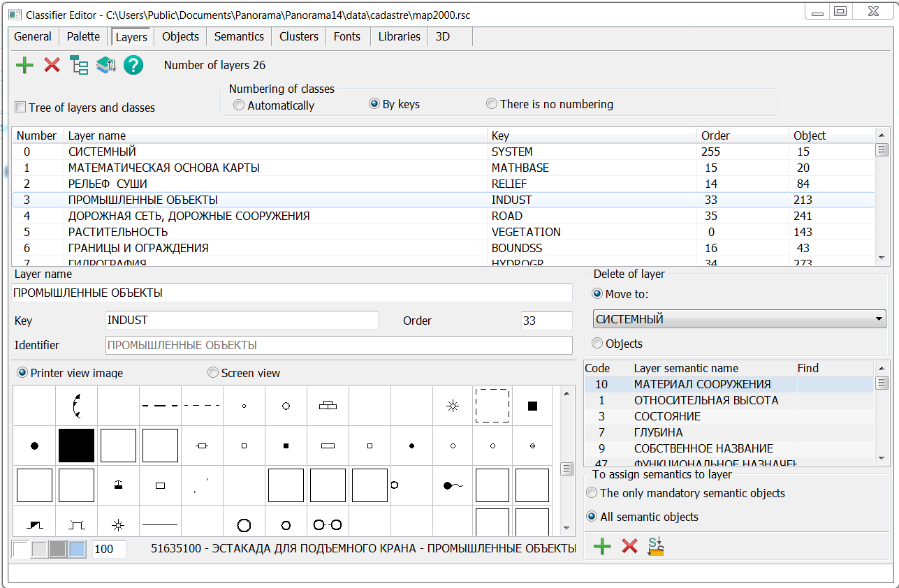Select the thick dashed line symbol
899x588 pixels.
(161, 405)
